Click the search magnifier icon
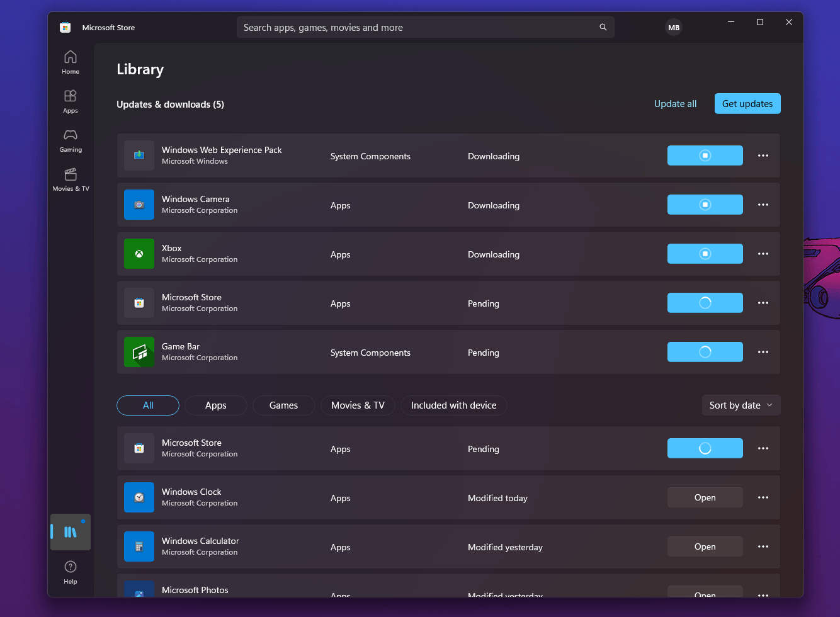The image size is (840, 617). coord(603,27)
